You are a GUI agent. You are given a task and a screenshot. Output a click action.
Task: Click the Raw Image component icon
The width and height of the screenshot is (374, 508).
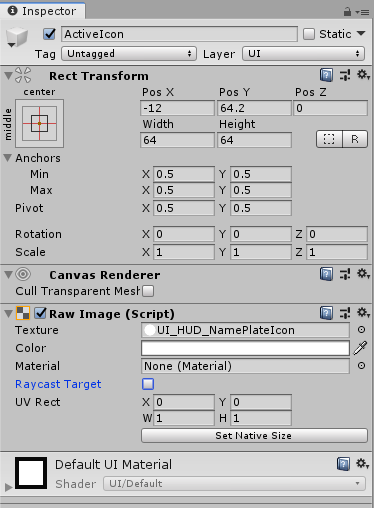tap(23, 313)
